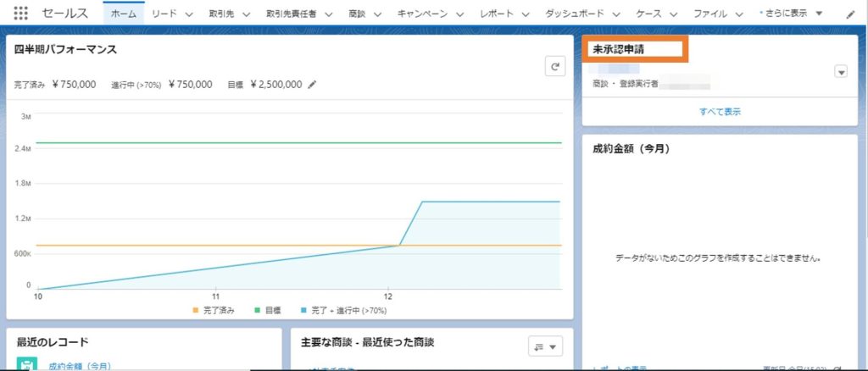
Task: Open the ケース tab
Action: coord(648,14)
